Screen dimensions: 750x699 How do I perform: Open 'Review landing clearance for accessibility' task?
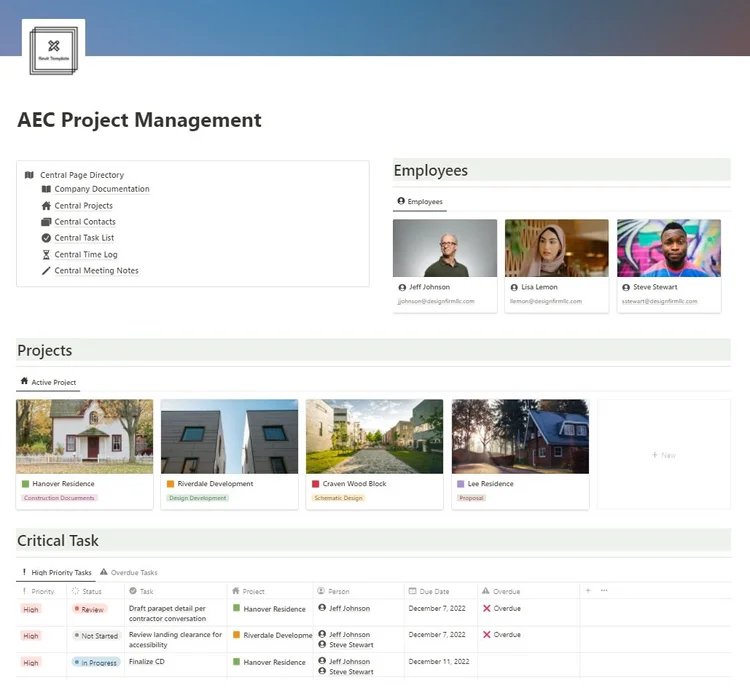click(176, 640)
